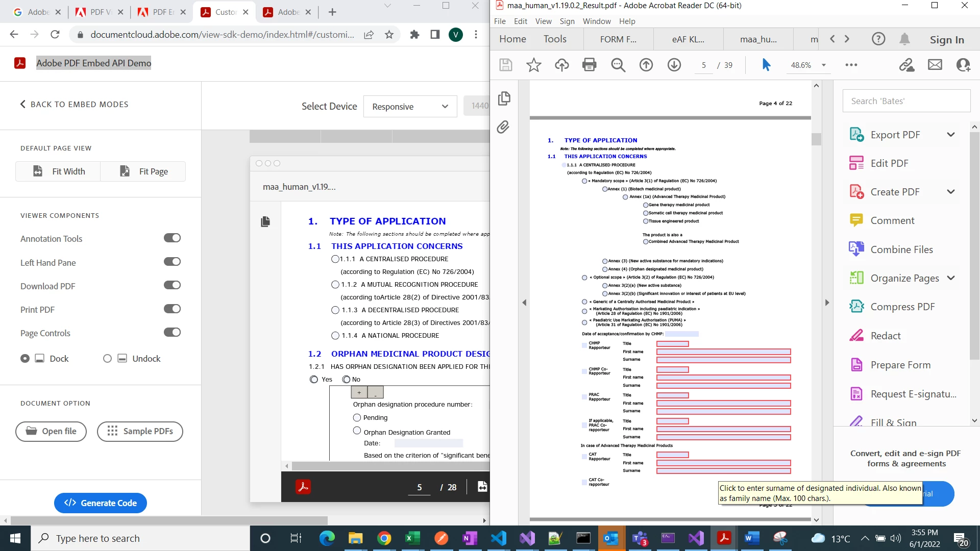The image size is (980, 551).
Task: Click the Print icon in Acrobat toolbar
Action: point(589,65)
